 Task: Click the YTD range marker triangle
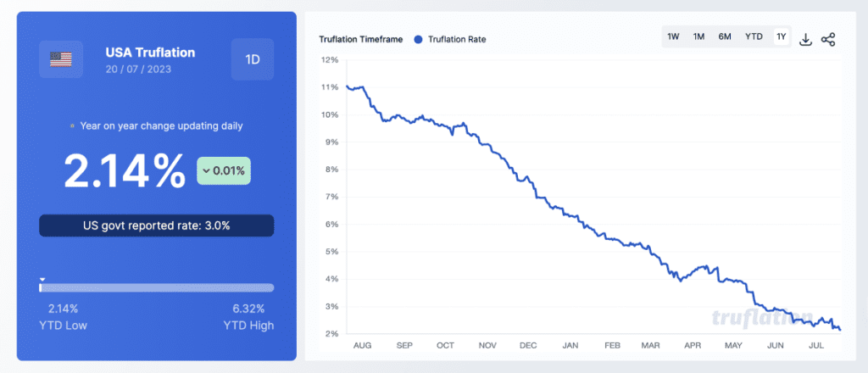pos(42,280)
